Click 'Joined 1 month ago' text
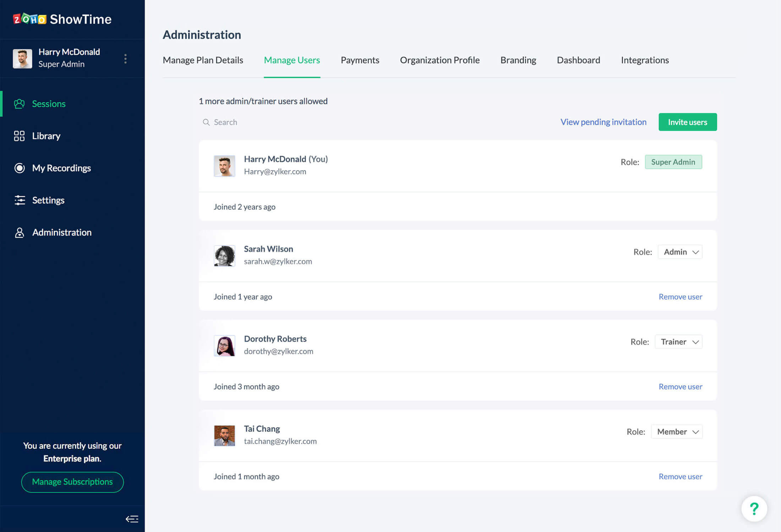781x532 pixels. (246, 476)
